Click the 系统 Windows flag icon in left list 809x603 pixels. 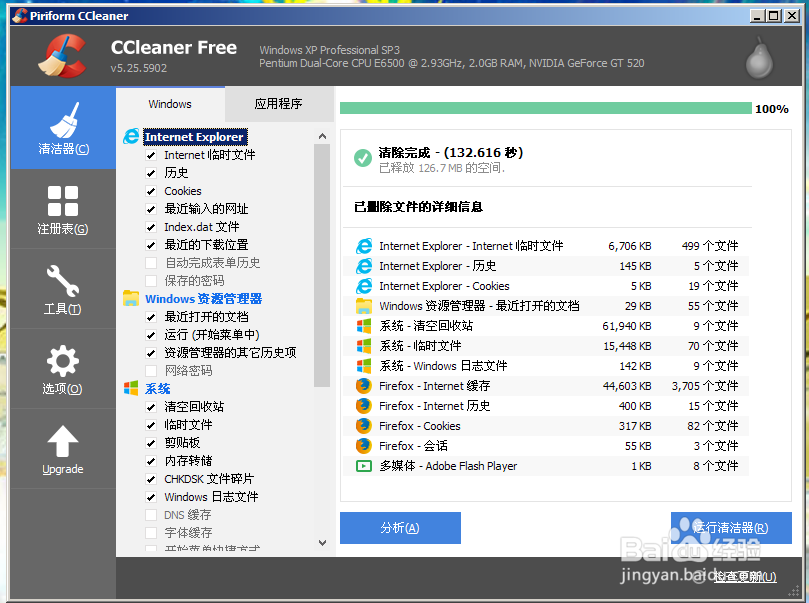131,388
